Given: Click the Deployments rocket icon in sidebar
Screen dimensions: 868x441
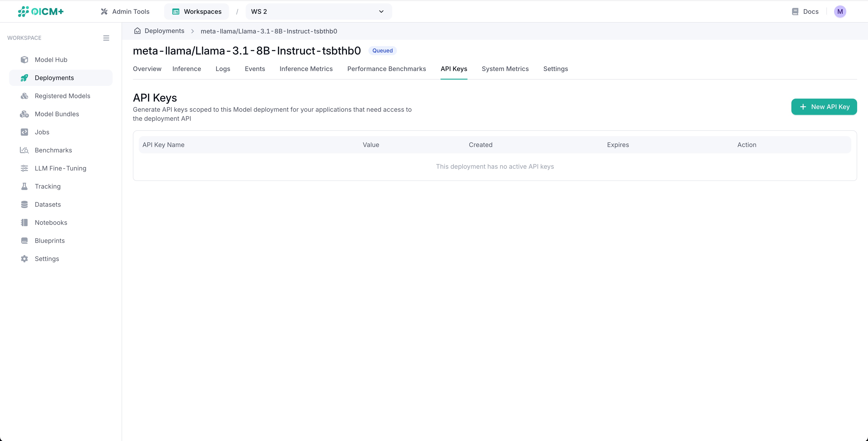Looking at the screenshot, I should [24, 78].
